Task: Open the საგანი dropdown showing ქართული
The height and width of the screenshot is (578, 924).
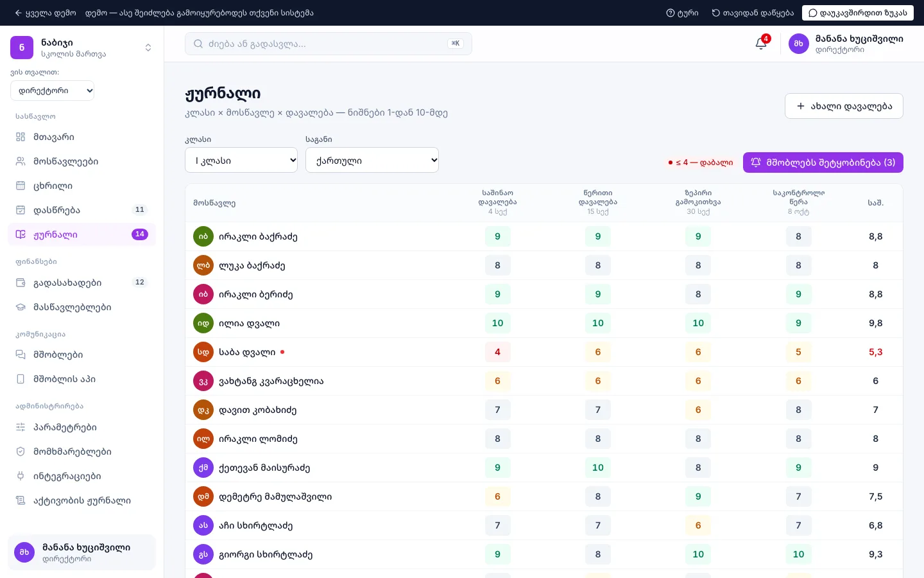Action: pyautogui.click(x=372, y=160)
